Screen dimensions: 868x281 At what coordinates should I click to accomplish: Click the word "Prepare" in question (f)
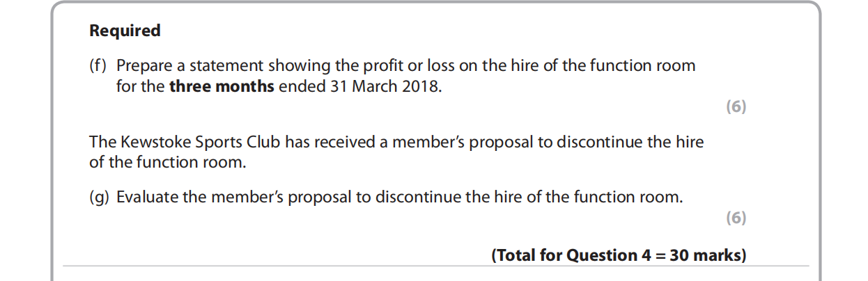pos(142,66)
